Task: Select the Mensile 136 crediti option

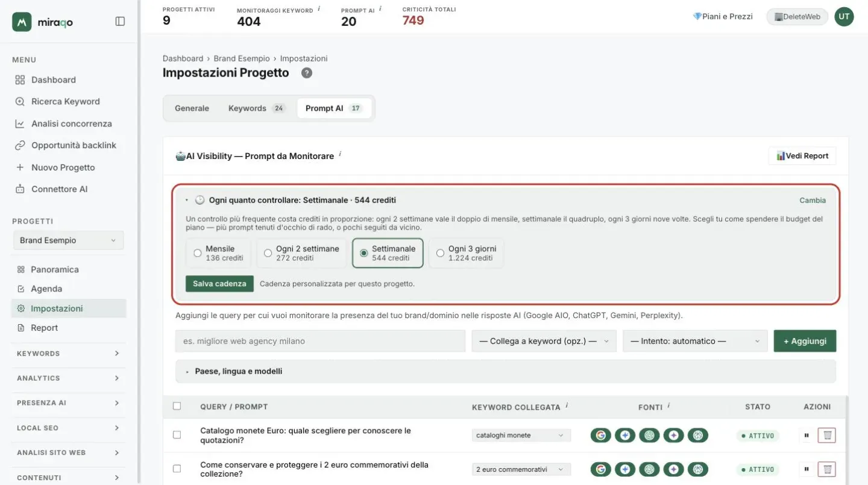Action: pyautogui.click(x=219, y=253)
